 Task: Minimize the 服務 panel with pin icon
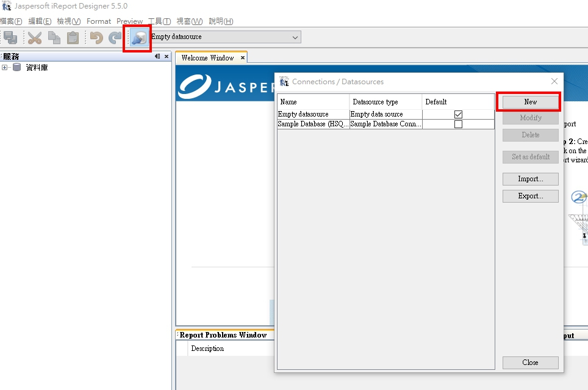[x=157, y=57]
